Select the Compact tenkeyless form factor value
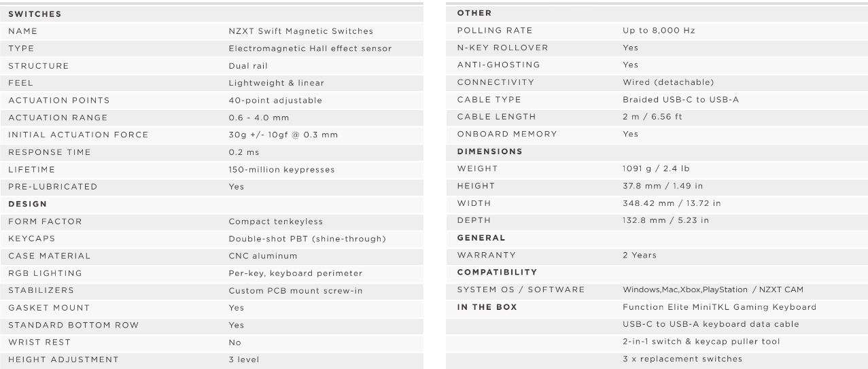Image resolution: width=868 pixels, height=369 pixels. coord(275,222)
